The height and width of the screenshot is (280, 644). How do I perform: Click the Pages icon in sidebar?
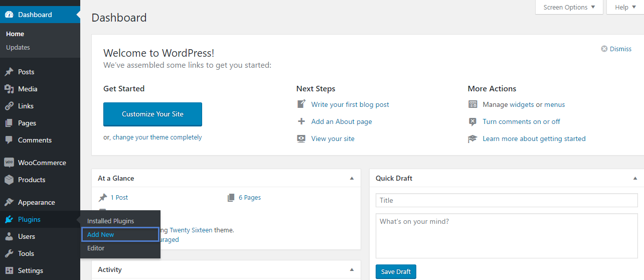[9, 123]
